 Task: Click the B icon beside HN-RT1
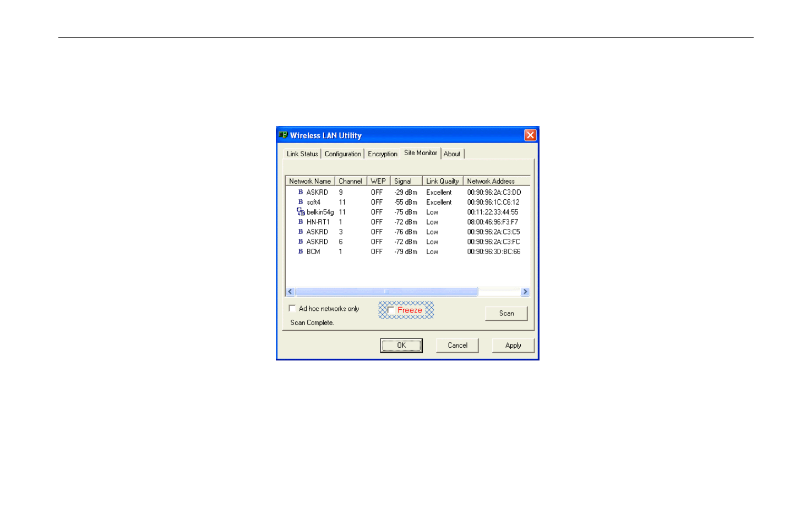coord(301,222)
